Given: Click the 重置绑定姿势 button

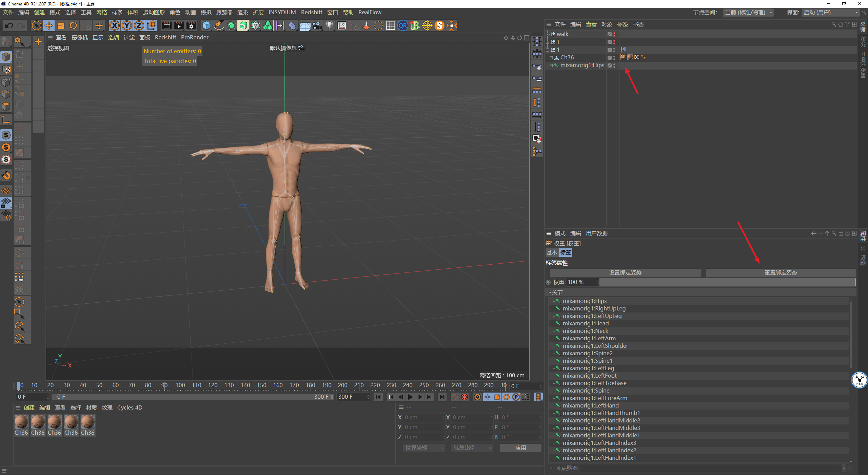Looking at the screenshot, I should 781,272.
